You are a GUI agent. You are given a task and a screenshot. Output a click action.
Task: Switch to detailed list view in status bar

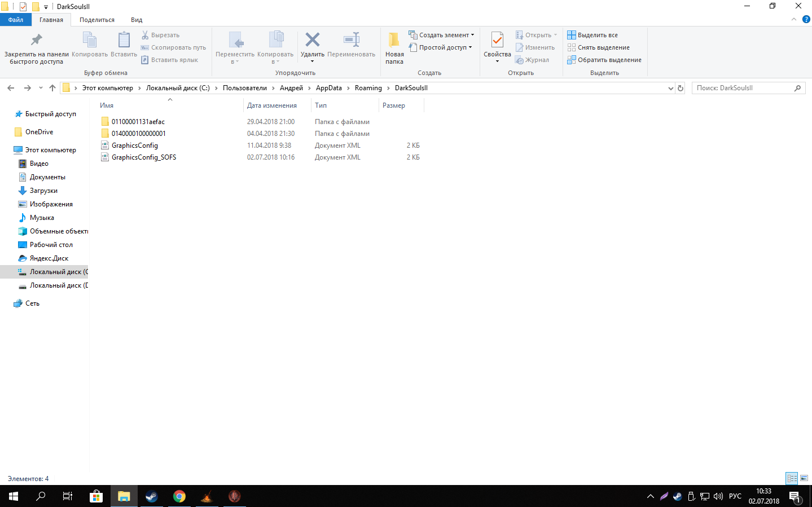click(791, 478)
